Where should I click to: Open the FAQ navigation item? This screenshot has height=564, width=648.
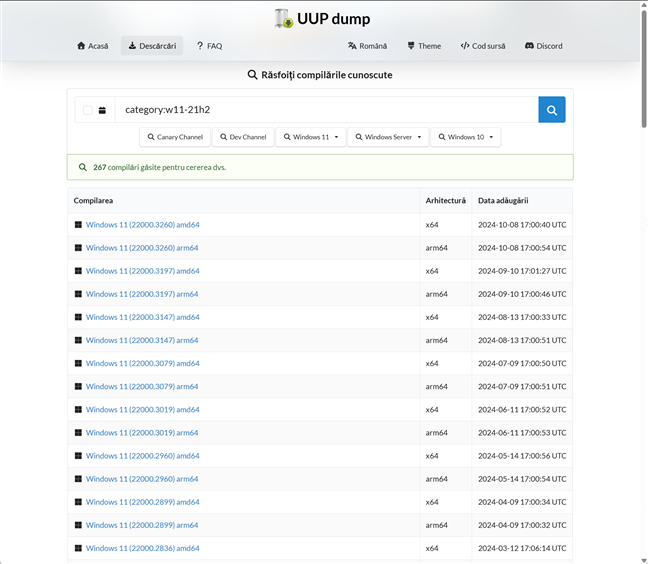209,46
